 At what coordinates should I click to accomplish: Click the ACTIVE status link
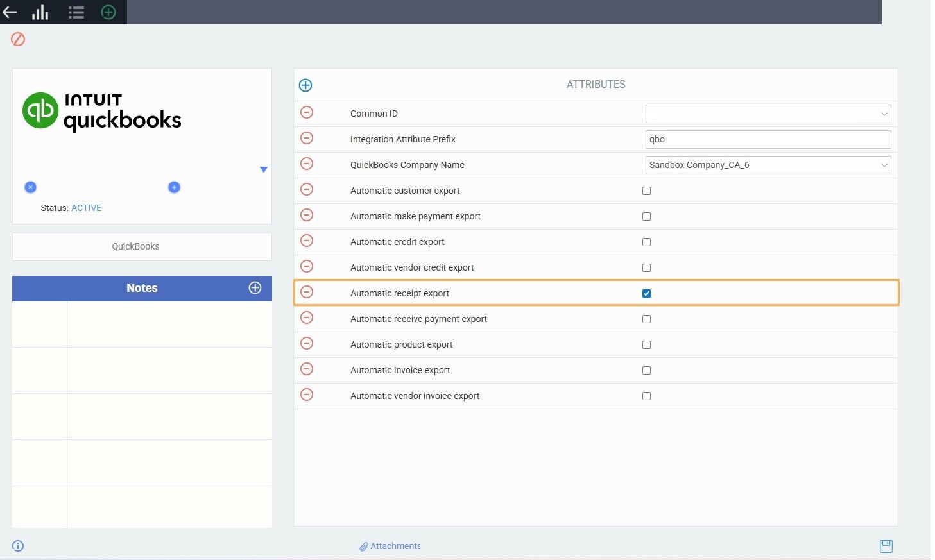pos(86,208)
